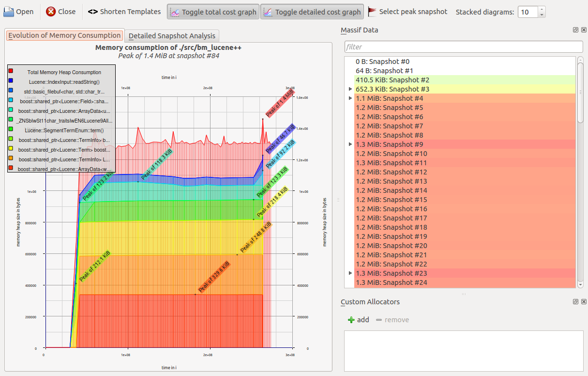Click Select peak snapshot button text
588x376 pixels.
pyautogui.click(x=413, y=12)
